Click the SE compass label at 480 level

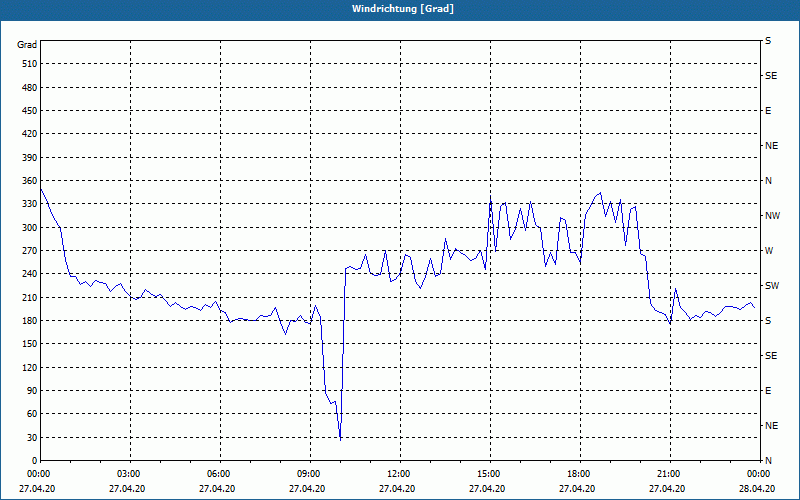click(x=771, y=76)
